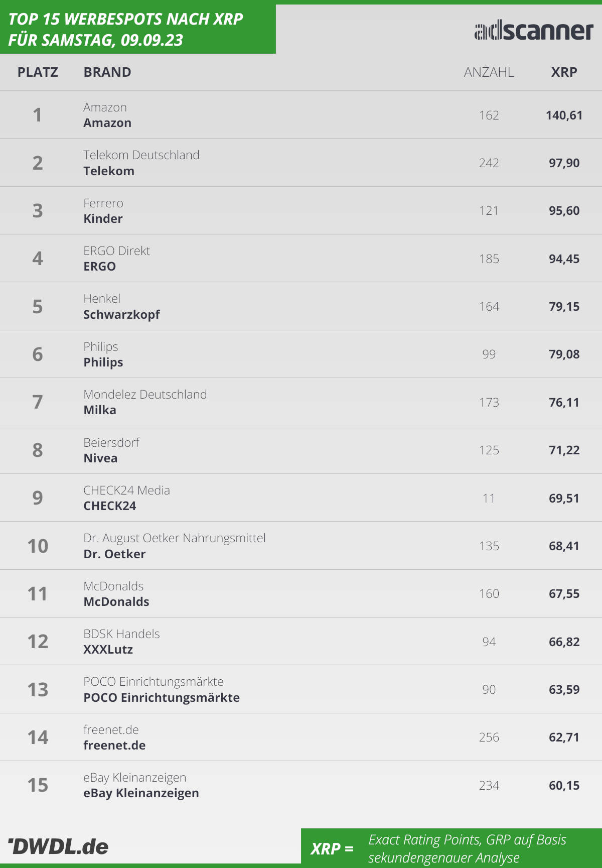Screen dimensions: 602x868
Task: Select the Milka row at rank 7
Action: 301,402
